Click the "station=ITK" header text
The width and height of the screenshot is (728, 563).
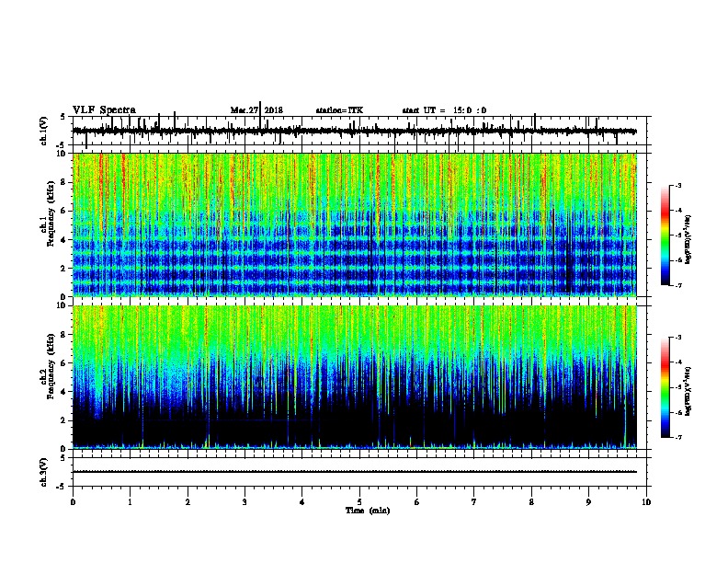(339, 110)
